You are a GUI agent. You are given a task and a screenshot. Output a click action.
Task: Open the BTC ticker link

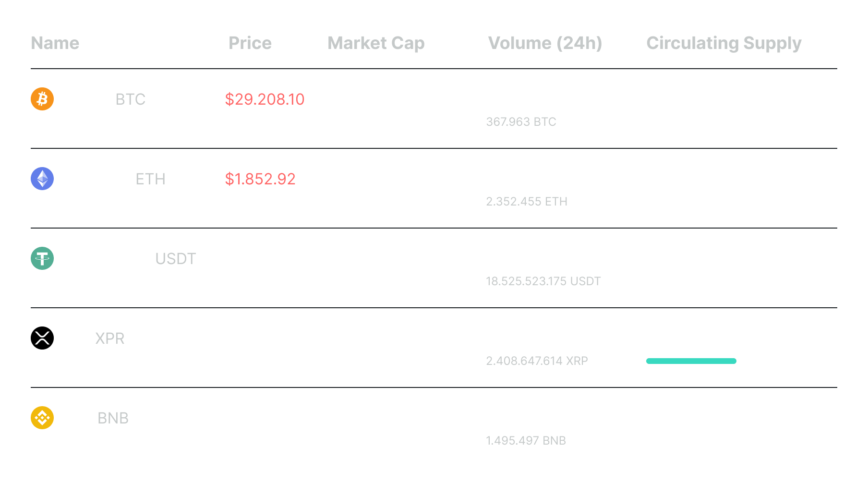pos(130,99)
